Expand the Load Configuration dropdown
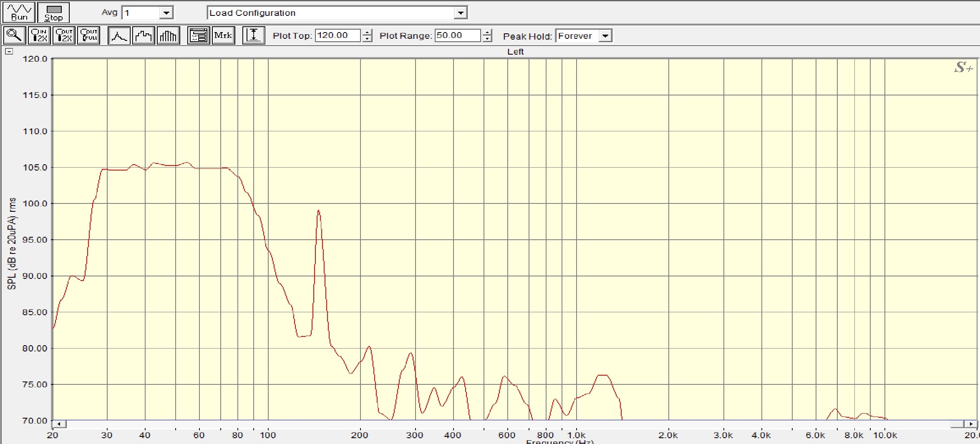980x444 pixels. 460,13
